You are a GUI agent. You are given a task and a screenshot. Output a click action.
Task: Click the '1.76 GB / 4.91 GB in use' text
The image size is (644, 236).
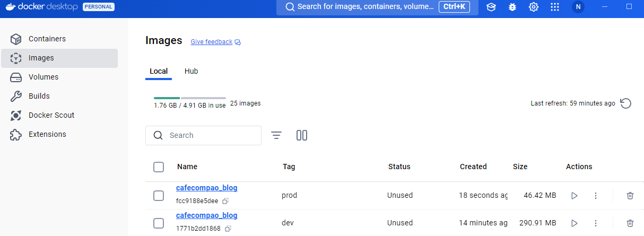[x=190, y=106]
